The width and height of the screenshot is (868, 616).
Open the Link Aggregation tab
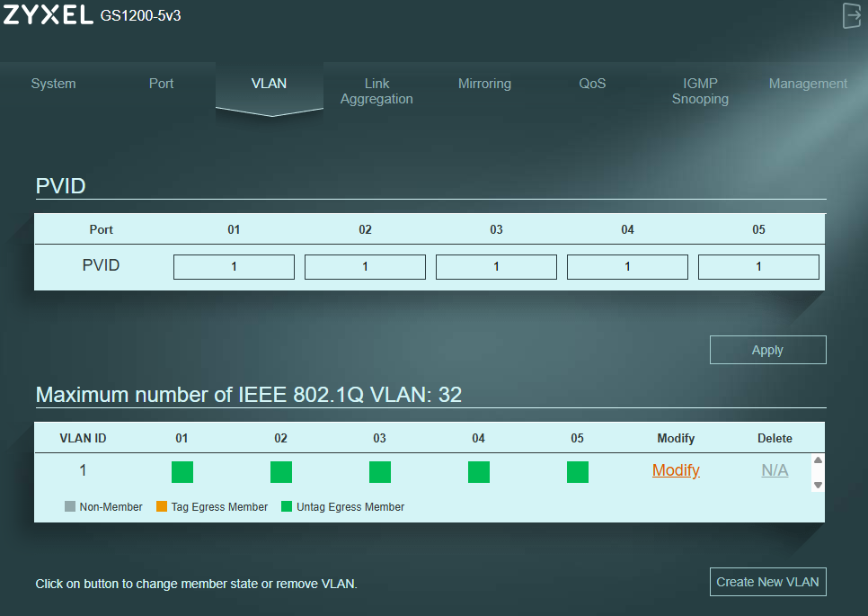coord(376,91)
